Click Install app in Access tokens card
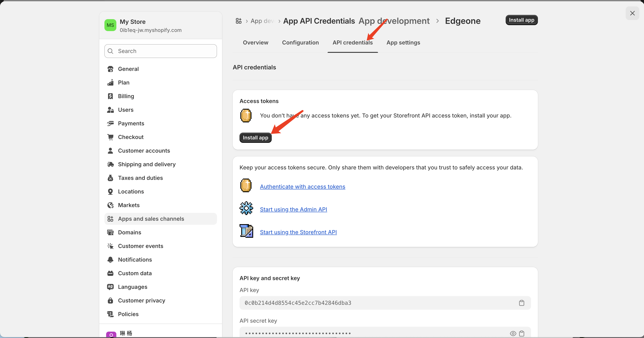 coord(255,137)
